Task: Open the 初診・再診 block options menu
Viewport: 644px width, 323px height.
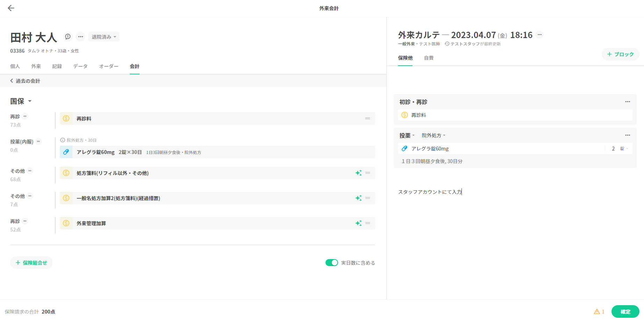Action: point(628,102)
